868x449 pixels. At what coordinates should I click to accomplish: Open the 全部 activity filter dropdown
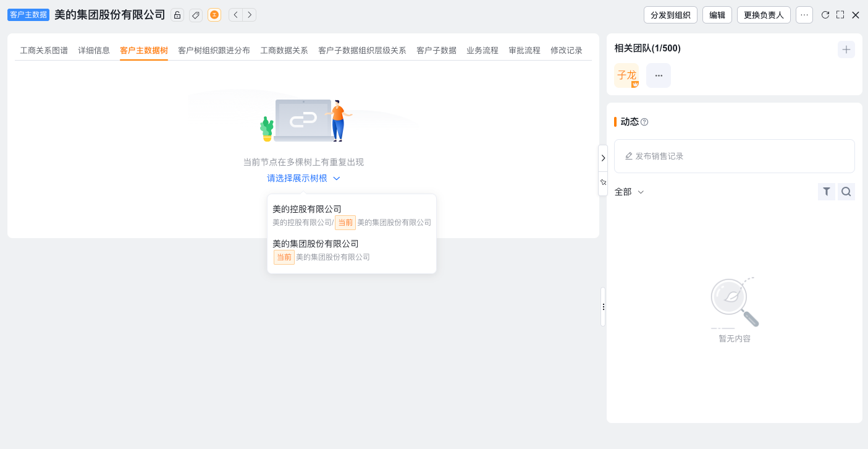coord(629,192)
